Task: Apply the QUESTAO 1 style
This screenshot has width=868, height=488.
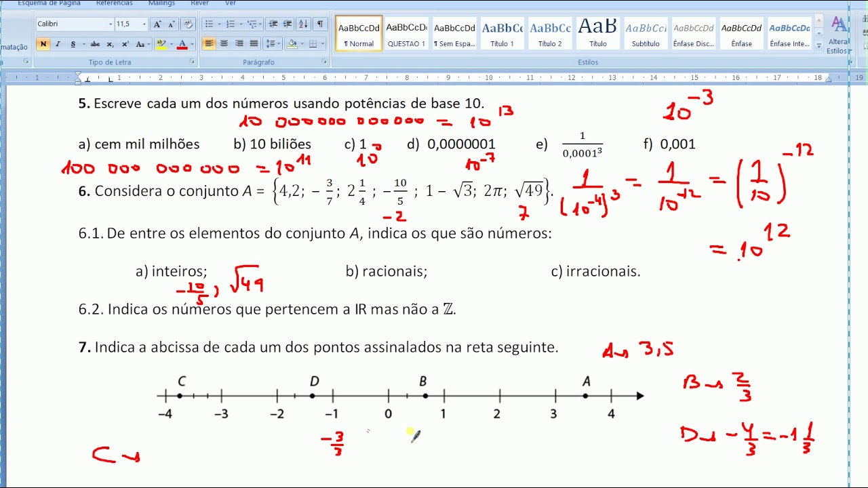Action: pos(406,34)
